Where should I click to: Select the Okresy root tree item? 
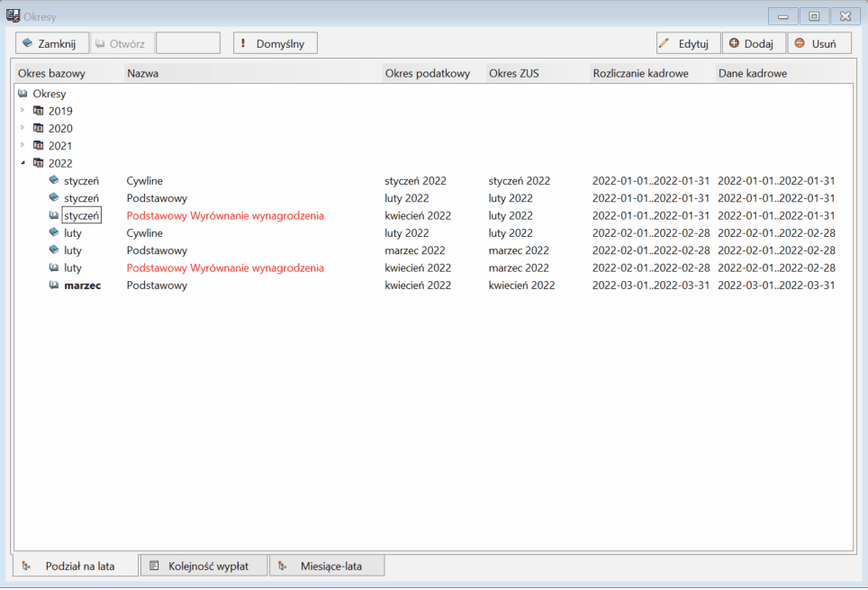tap(50, 94)
